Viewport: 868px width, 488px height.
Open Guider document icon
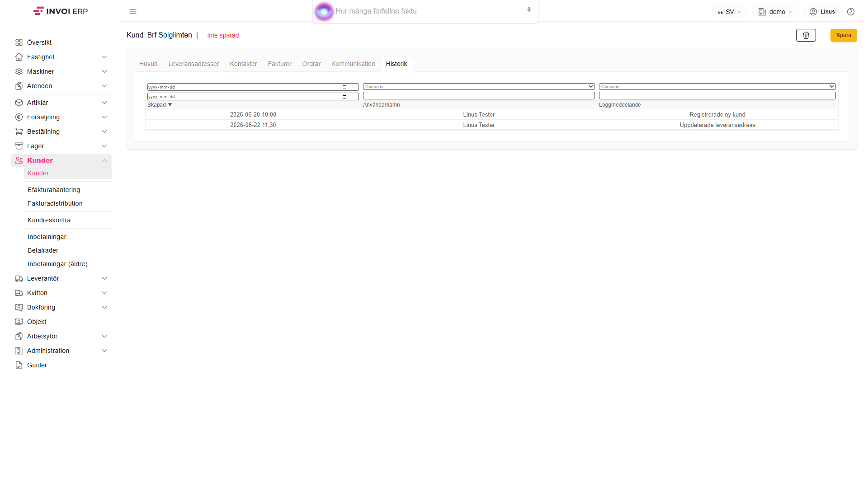point(19,365)
